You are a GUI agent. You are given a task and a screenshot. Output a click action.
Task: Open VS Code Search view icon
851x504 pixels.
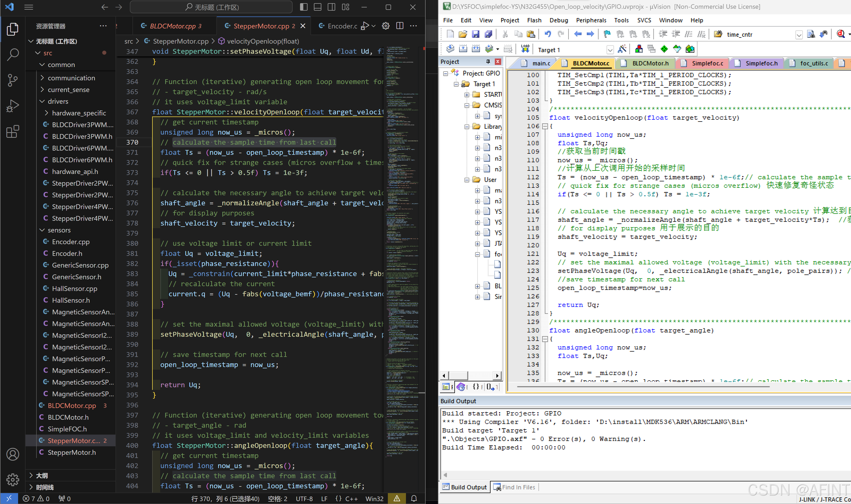13,54
